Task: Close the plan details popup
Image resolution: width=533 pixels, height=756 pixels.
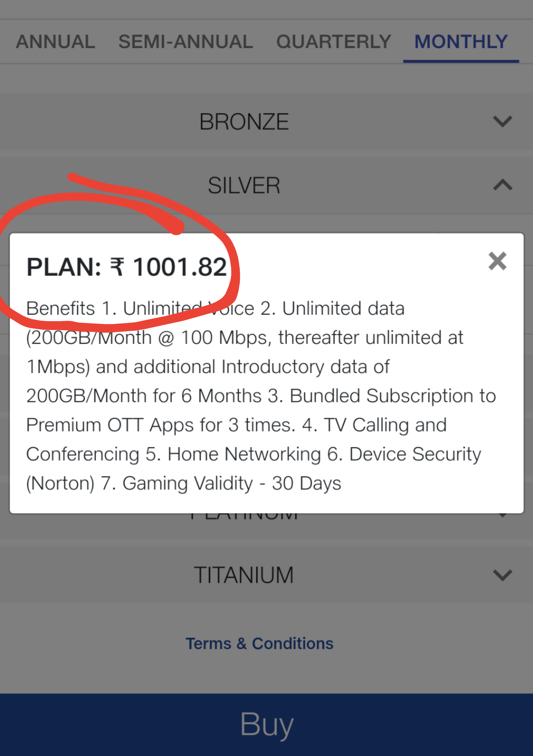Action: (497, 261)
